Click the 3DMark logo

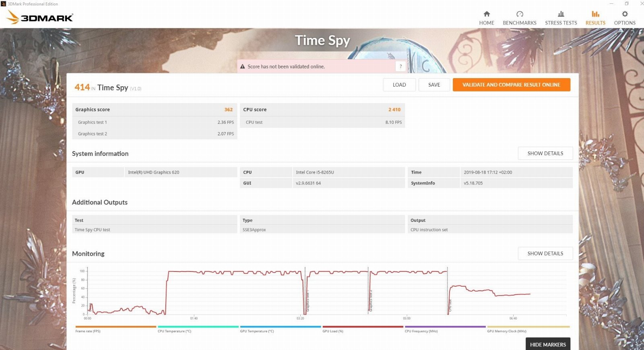(x=40, y=17)
